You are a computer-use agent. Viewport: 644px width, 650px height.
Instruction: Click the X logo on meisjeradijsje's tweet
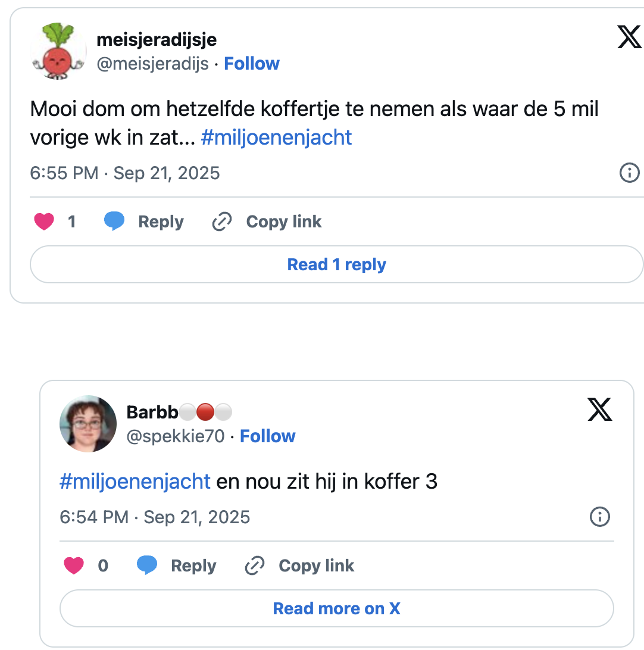(x=629, y=38)
